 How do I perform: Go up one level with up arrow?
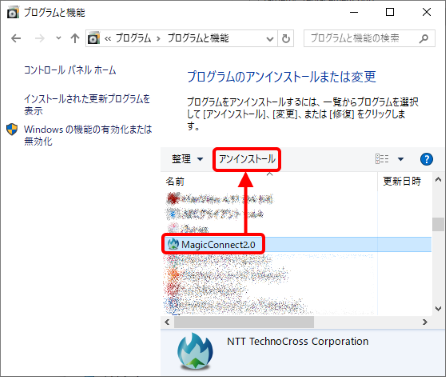(75, 38)
